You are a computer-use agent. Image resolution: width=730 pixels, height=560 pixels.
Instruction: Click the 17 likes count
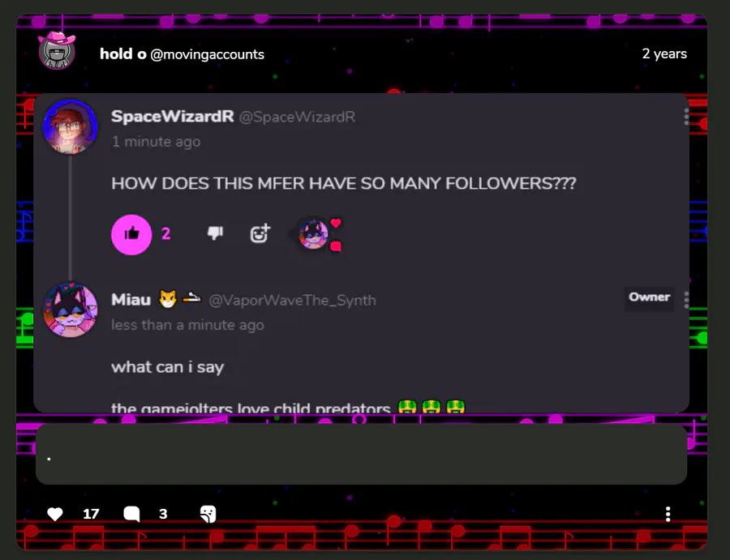tap(91, 514)
